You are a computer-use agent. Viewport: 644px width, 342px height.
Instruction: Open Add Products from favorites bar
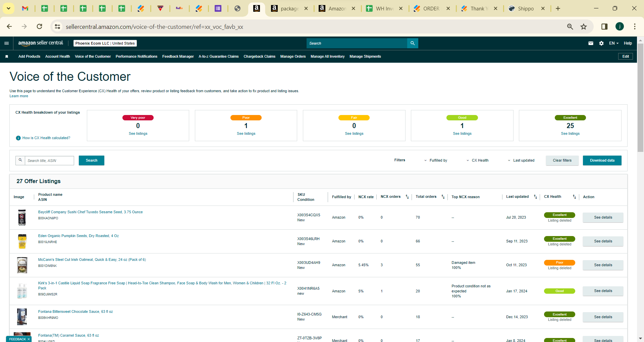[29, 57]
